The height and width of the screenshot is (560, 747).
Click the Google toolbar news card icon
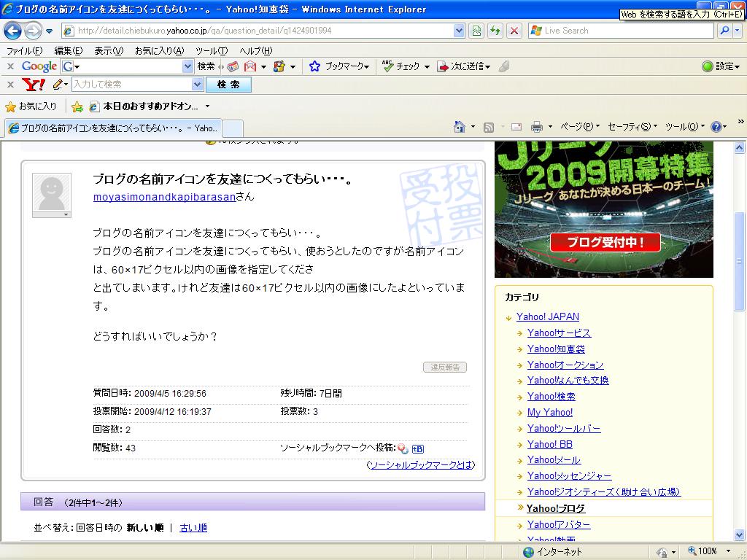[x=233, y=66]
